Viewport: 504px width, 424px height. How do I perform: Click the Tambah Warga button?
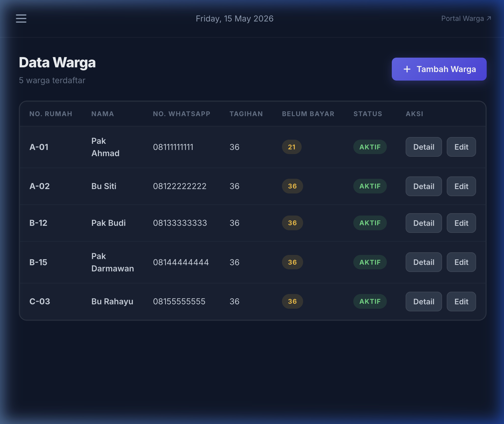(439, 69)
